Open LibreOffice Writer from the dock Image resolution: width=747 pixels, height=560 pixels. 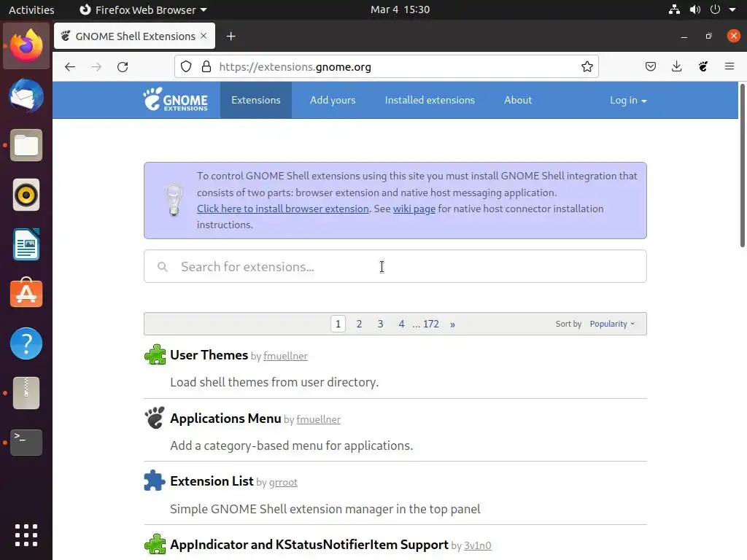[x=26, y=244]
